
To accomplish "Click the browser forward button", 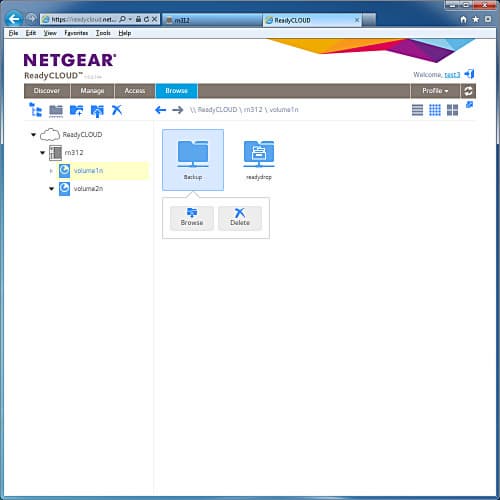I will 31,19.
